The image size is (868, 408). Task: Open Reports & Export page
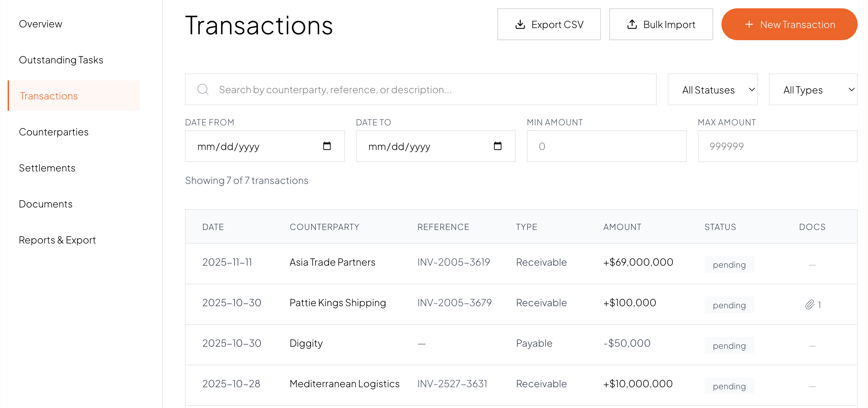(57, 240)
